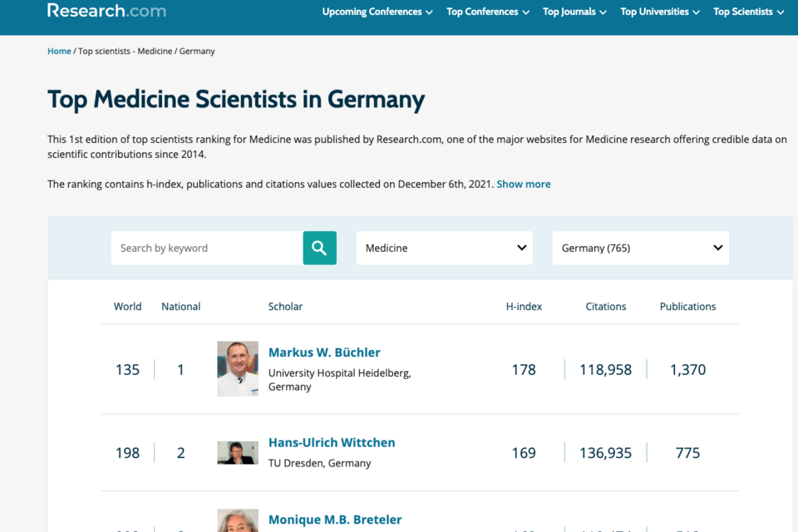Click Markus W. Büchler's photo thumbnail
The height and width of the screenshot is (532, 798).
pyautogui.click(x=238, y=368)
